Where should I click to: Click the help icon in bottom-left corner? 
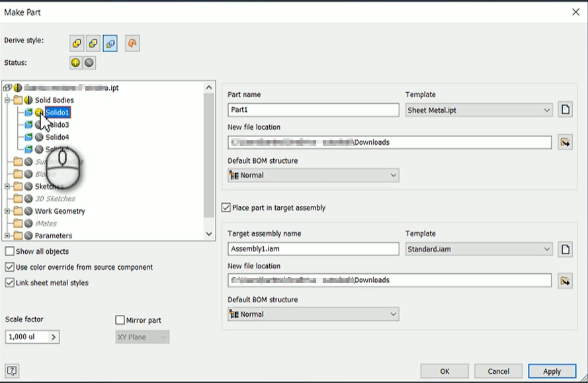(11, 372)
